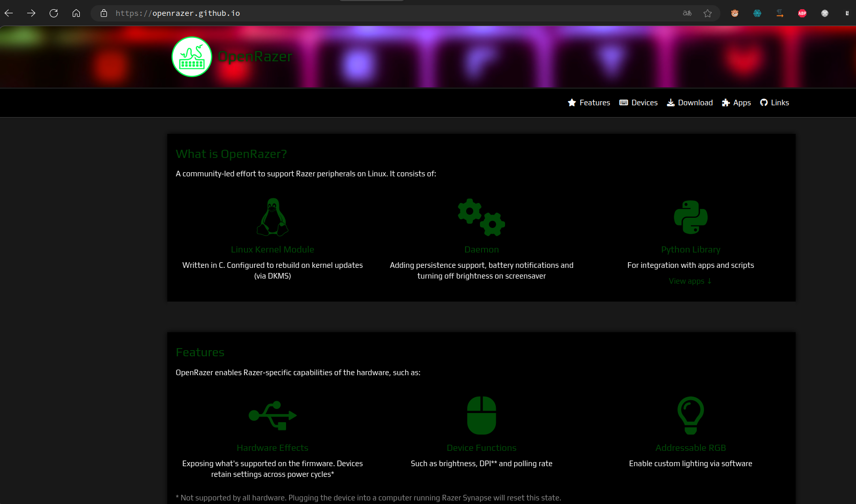856x504 pixels.
Task: Click the USB Hardware Effects icon
Action: pyautogui.click(x=273, y=416)
